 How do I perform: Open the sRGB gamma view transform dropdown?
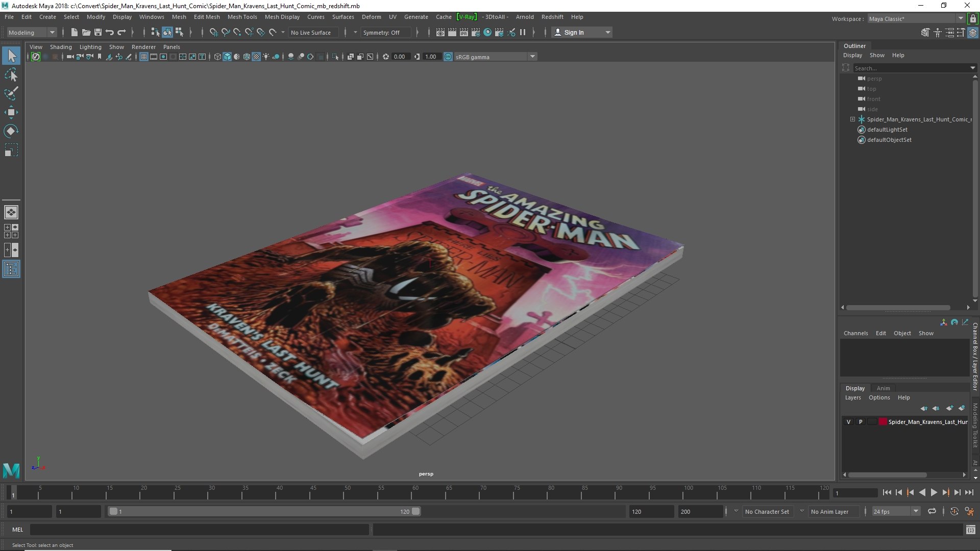tap(495, 57)
